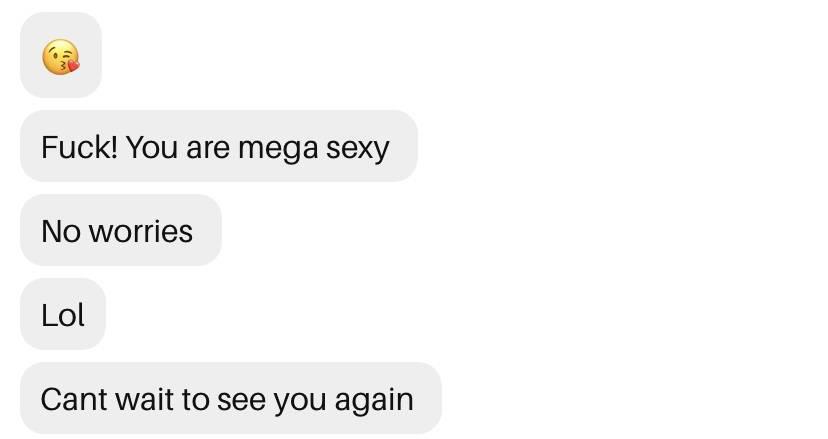Click the word 'mega' in the message
Viewport: 828px width, 439px height.
[x=278, y=150]
